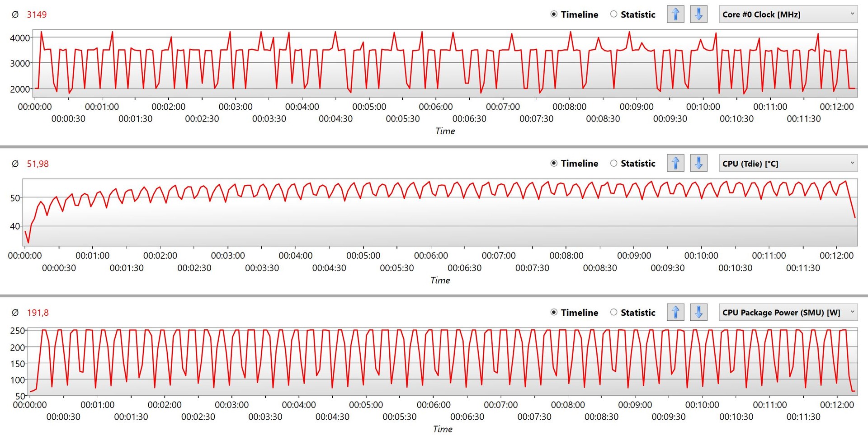Choose Timeline radio in CPU Package Power panel

point(554,312)
